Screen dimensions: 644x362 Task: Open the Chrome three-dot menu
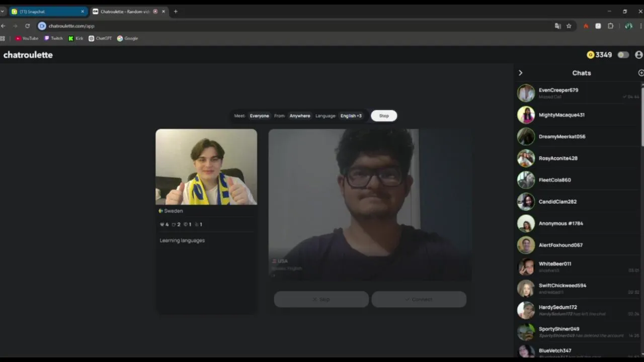pyautogui.click(x=641, y=26)
